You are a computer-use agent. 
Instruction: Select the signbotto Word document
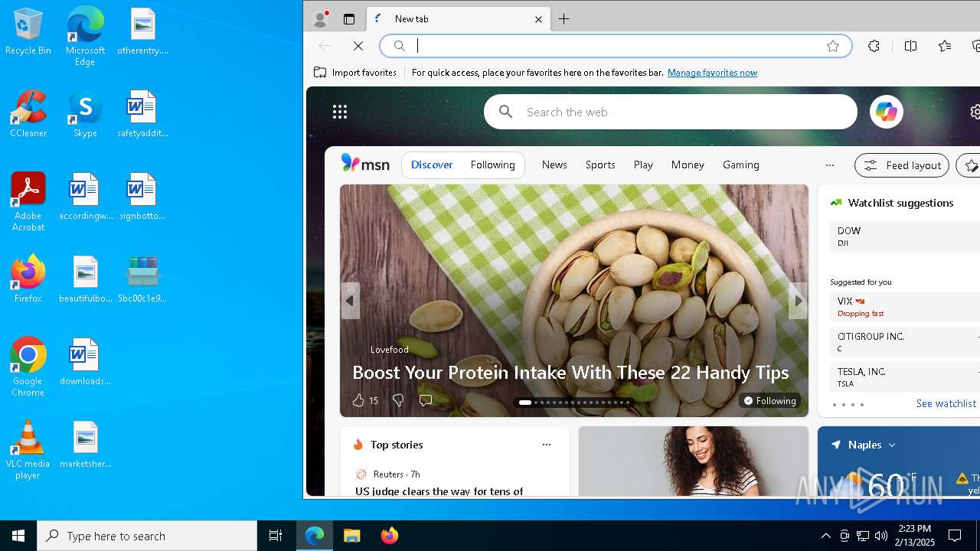tap(142, 197)
